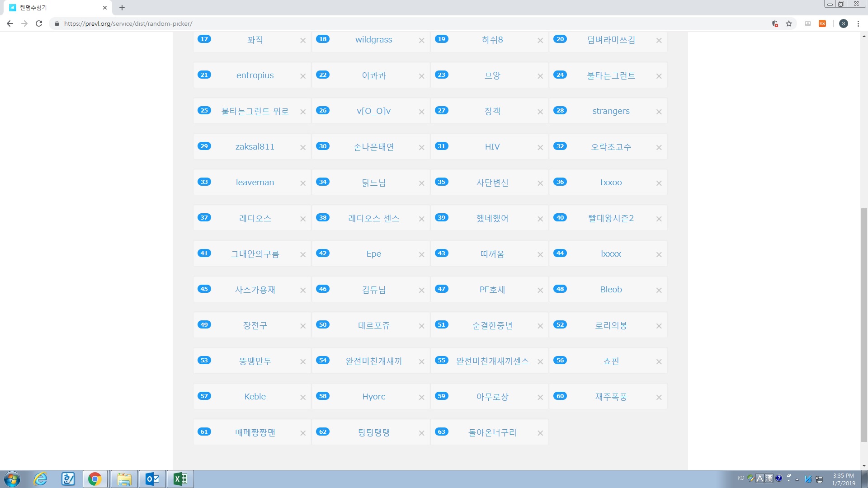
Task: Click the browser reload button
Action: click(x=39, y=23)
